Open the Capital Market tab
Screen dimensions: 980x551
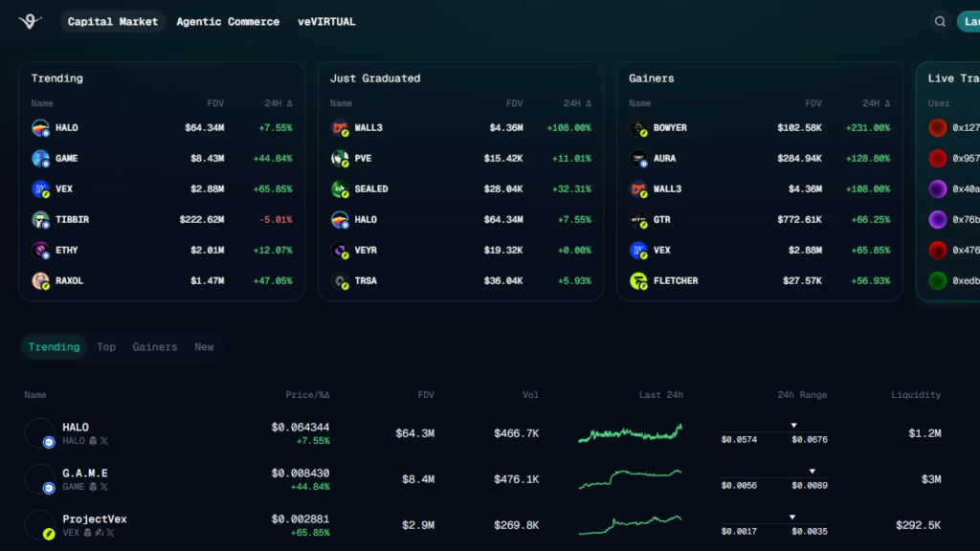point(113,21)
